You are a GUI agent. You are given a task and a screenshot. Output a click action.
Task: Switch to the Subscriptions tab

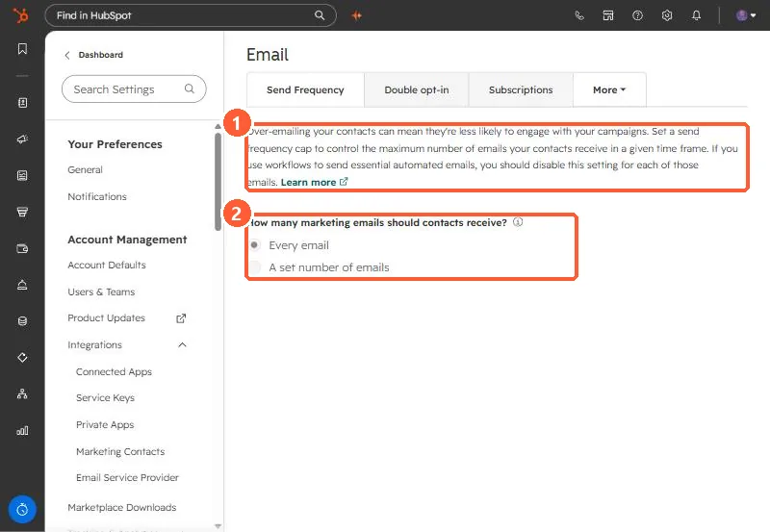(521, 89)
